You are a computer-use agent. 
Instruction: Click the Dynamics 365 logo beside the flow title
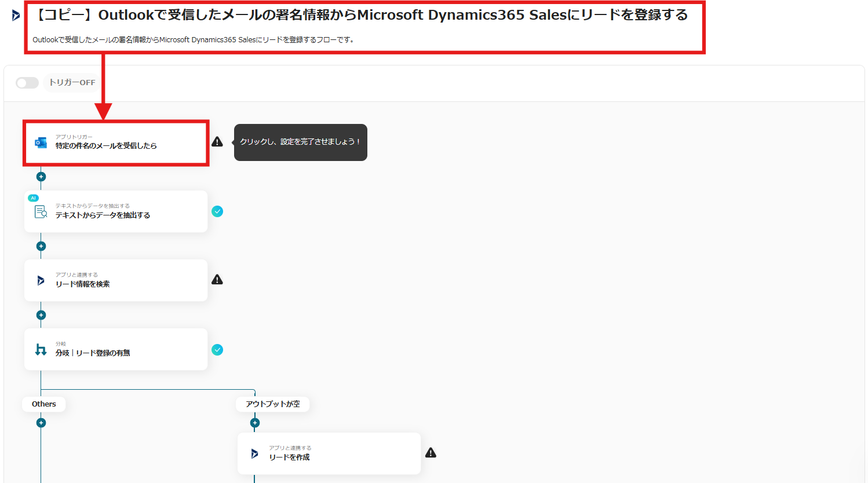[16, 16]
